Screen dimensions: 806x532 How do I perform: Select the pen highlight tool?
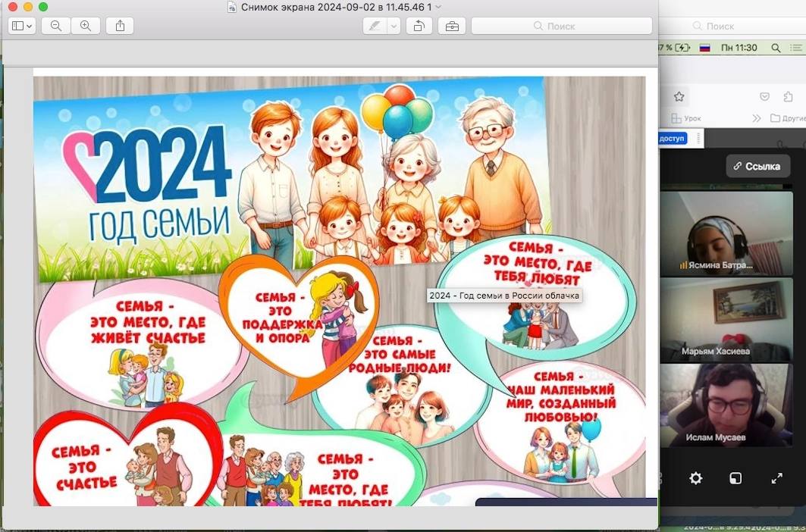point(375,26)
